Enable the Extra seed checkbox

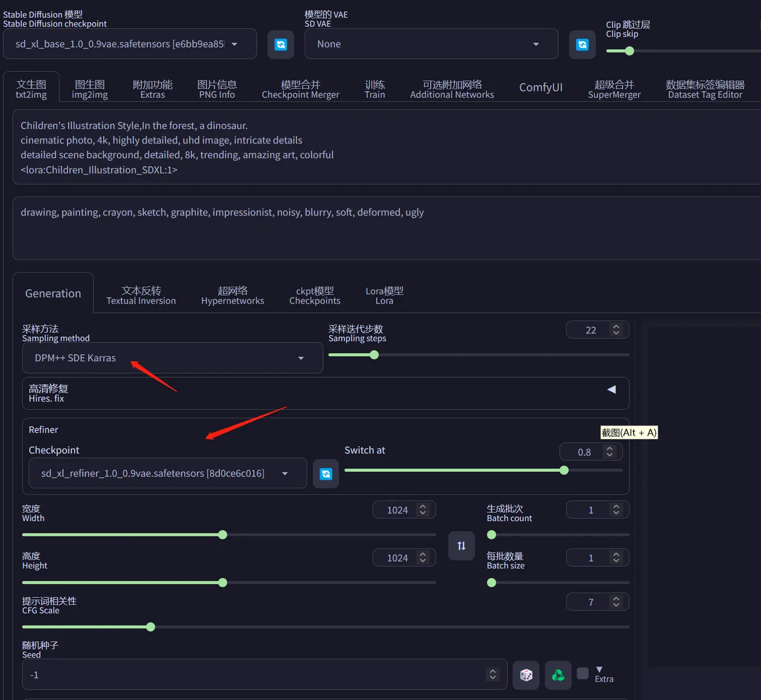click(583, 673)
